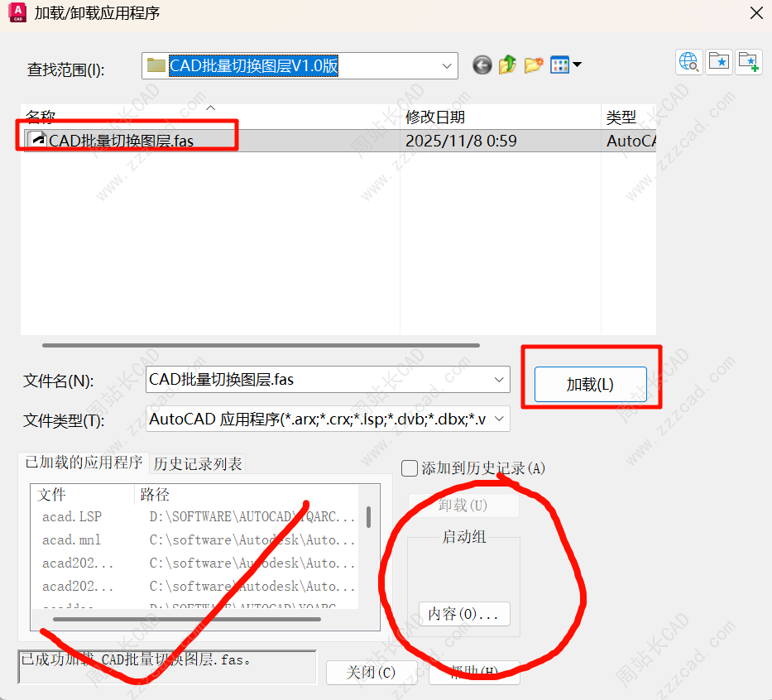This screenshot has width=772, height=700.
Task: Create a new folder via toolbar icon
Action: (534, 65)
